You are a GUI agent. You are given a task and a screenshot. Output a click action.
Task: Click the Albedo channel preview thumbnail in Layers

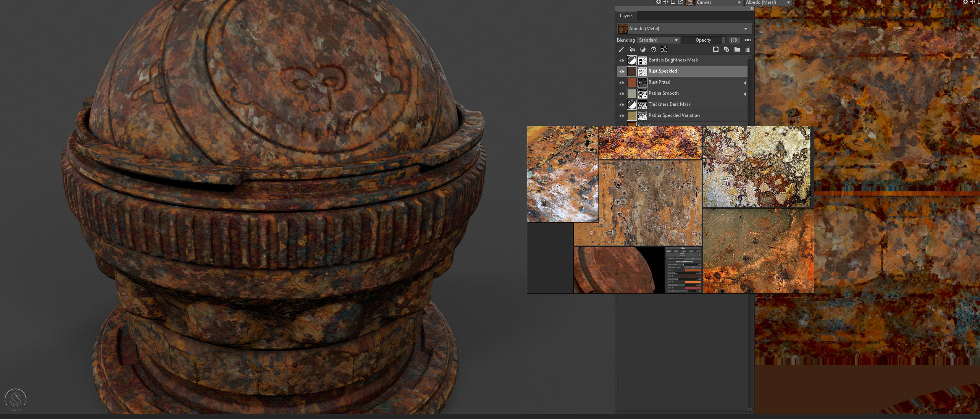click(623, 29)
